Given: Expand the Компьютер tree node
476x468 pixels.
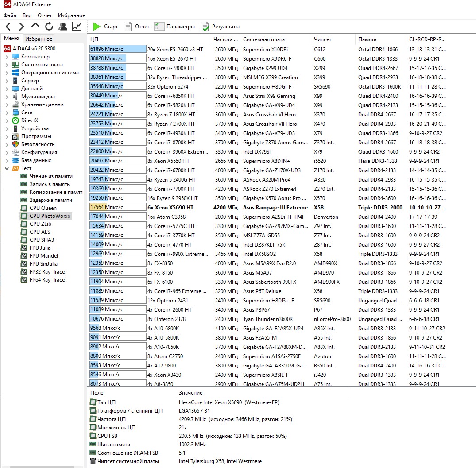Looking at the screenshot, I should point(7,57).
